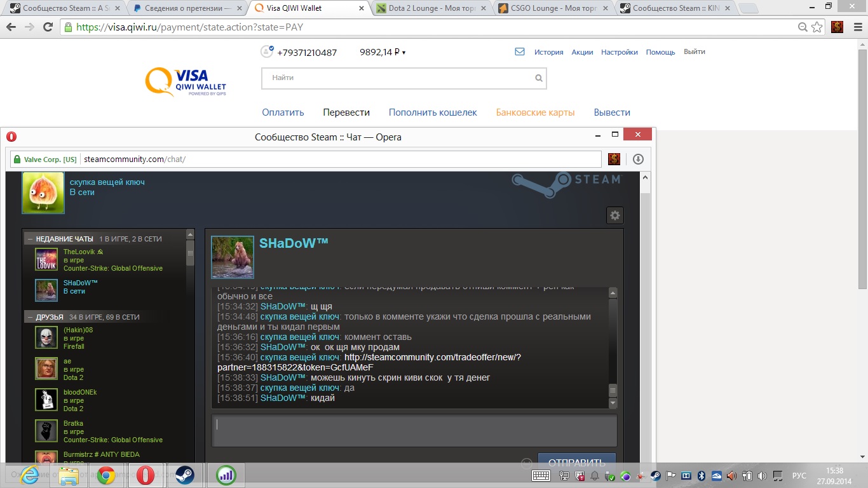
Task: Open the QIWI balance dropdown arrow
Action: [403, 53]
